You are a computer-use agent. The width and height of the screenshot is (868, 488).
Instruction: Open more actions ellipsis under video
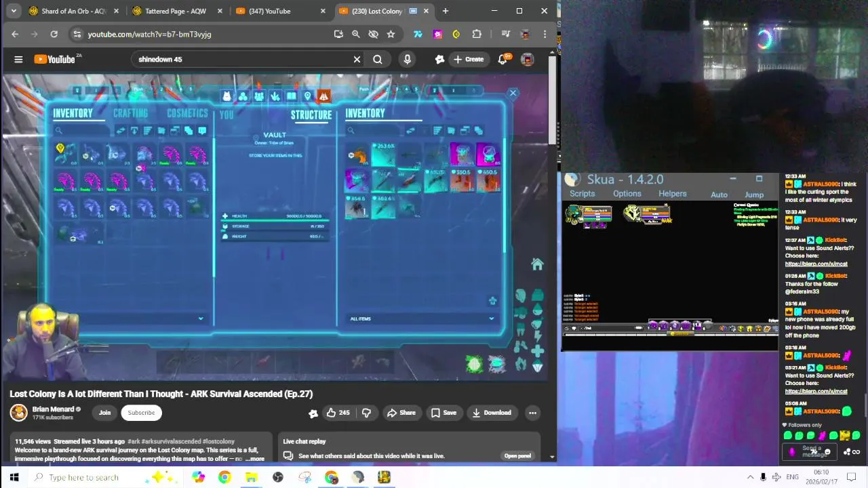[532, 413]
